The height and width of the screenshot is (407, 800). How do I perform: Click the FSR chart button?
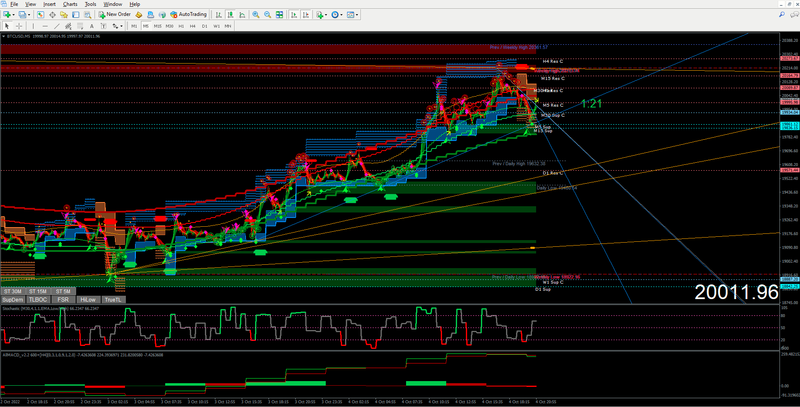pos(63,299)
